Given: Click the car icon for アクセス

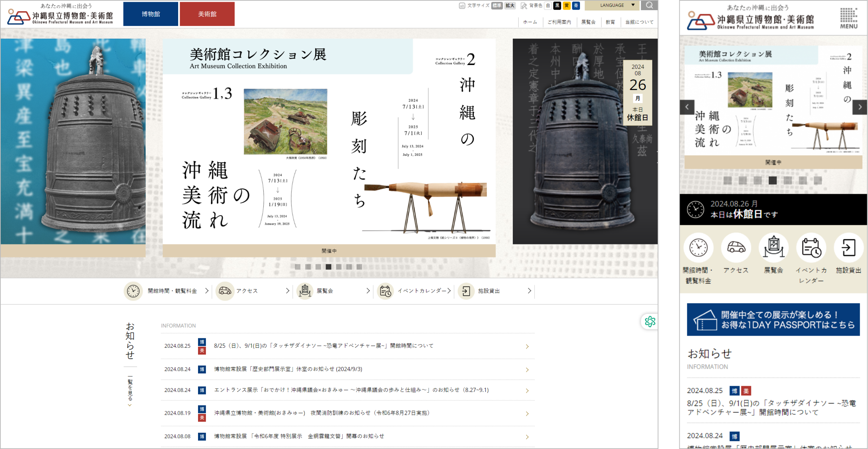Looking at the screenshot, I should [x=225, y=291].
